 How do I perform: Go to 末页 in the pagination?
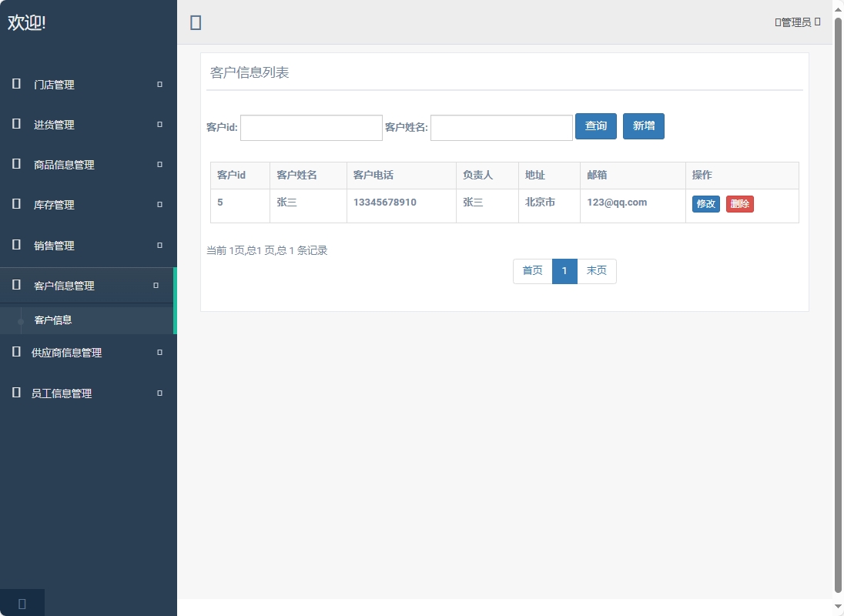(597, 271)
